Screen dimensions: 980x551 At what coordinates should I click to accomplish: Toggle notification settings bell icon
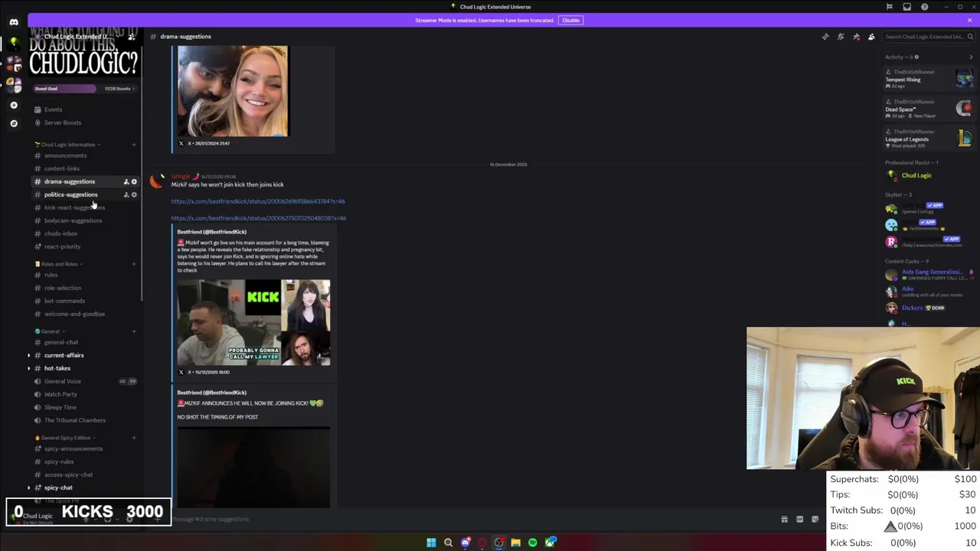click(841, 36)
